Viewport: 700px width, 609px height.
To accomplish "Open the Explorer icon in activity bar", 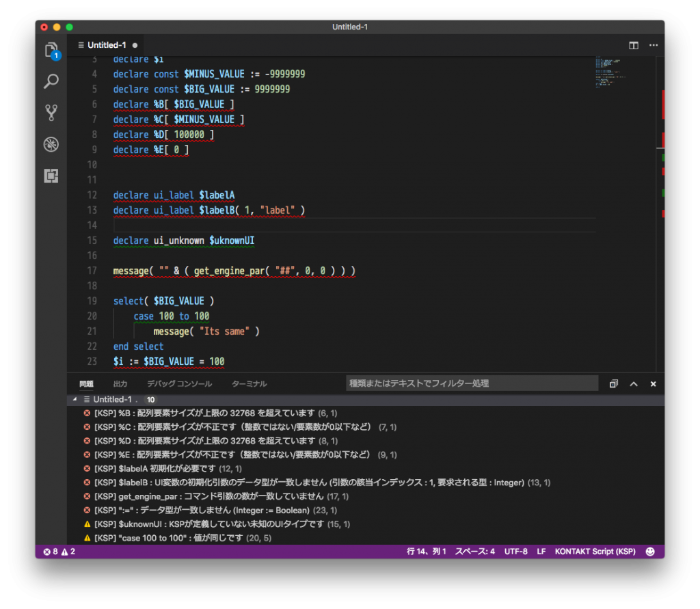I will [x=51, y=50].
